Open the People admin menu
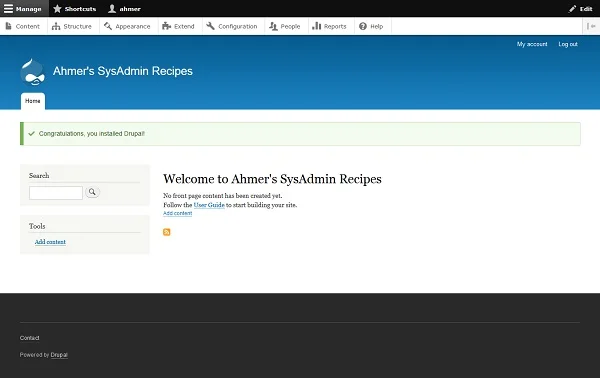Viewport: 600px width, 378px height. (x=285, y=26)
